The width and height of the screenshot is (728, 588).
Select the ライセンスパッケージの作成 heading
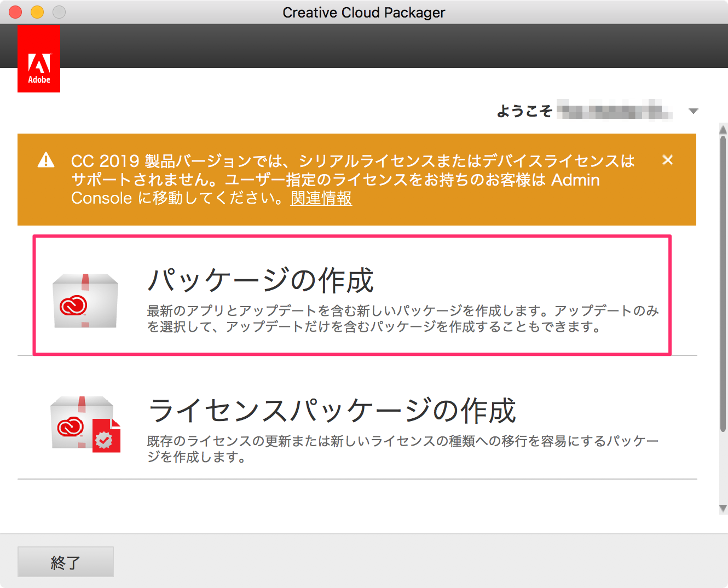[x=332, y=411]
